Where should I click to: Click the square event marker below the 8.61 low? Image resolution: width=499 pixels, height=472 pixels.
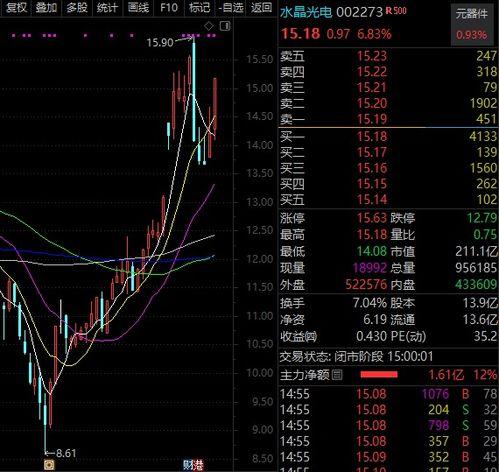pyautogui.click(x=49, y=464)
